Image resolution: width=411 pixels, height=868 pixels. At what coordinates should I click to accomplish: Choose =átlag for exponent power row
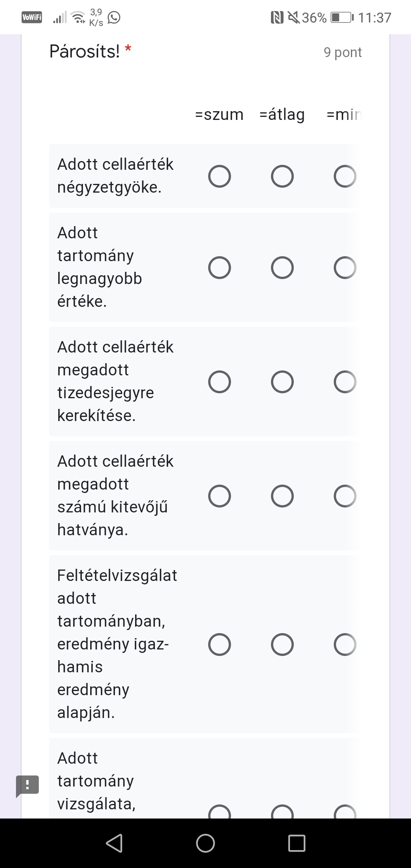pos(282,496)
